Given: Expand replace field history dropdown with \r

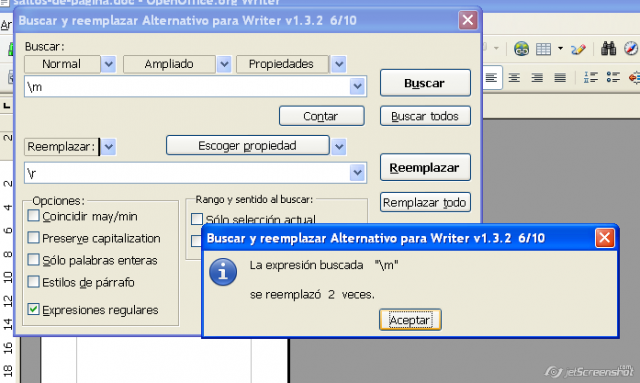Looking at the screenshot, I should point(357,173).
